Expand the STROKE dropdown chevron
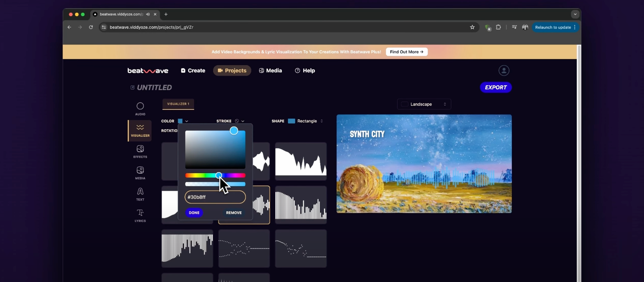Viewport: 644px width, 282px height. pyautogui.click(x=243, y=121)
